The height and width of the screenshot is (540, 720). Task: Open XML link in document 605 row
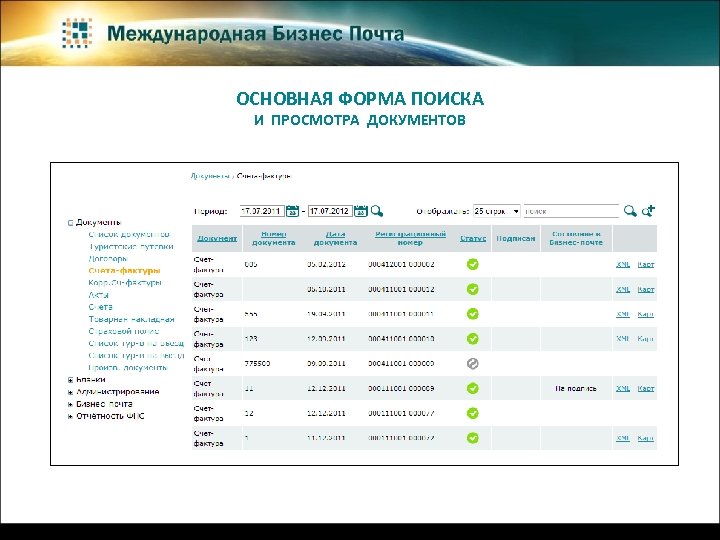[623, 264]
